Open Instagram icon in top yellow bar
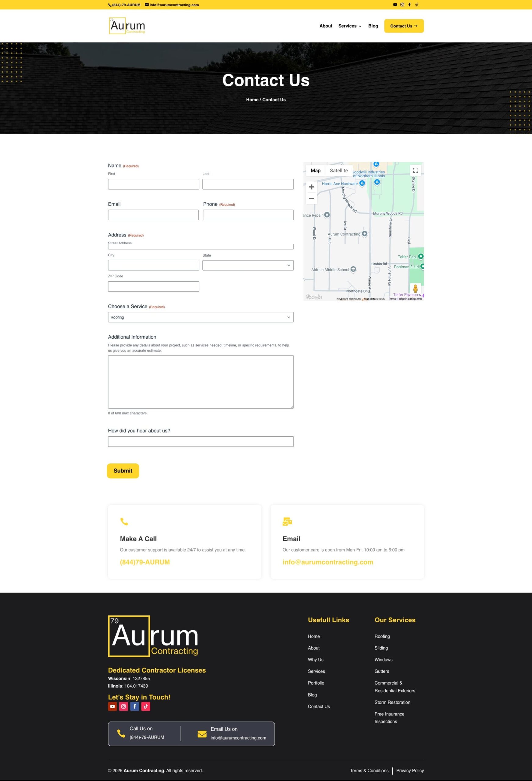This screenshot has height=781, width=532. 402,5
